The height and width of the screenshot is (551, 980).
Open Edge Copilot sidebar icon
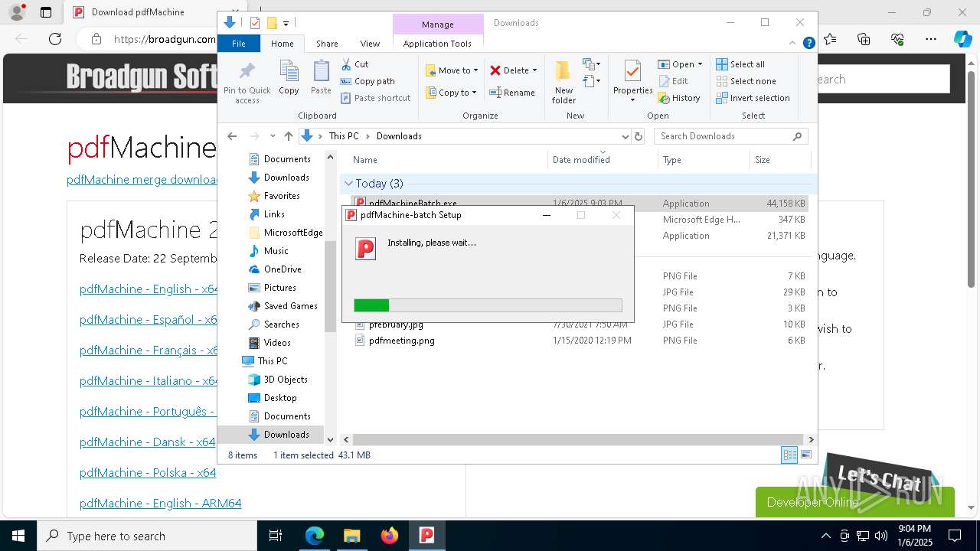click(963, 39)
